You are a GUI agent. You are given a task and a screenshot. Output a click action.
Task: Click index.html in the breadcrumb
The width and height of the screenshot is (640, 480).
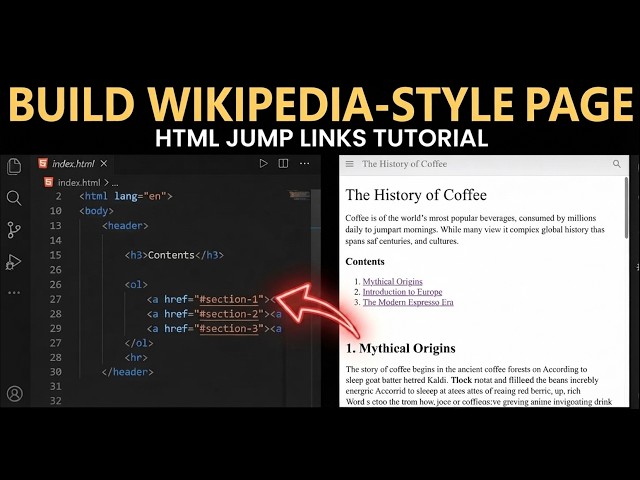[79, 182]
